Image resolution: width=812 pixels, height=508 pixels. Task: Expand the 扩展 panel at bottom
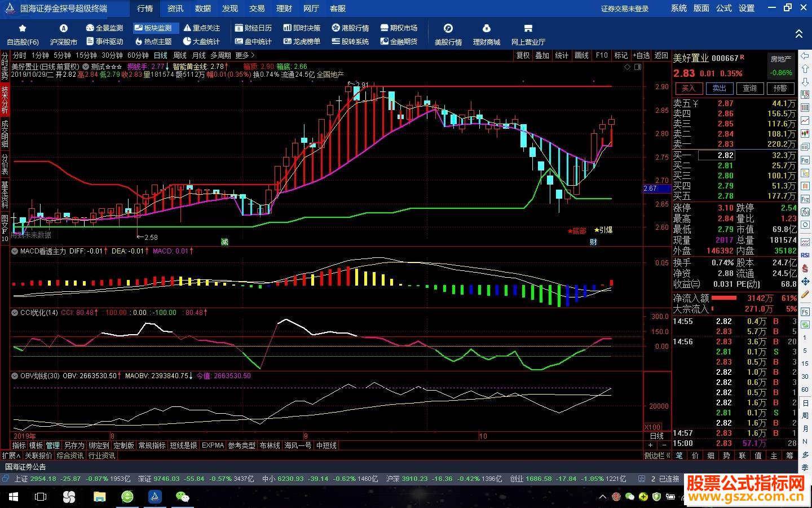[11, 456]
